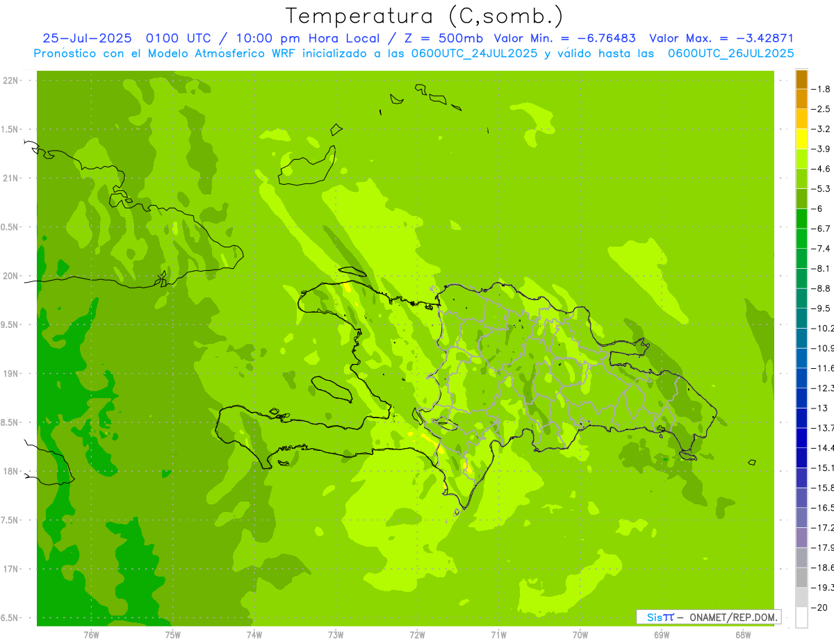Select lime swatch between -3.9 and -4.6
This screenshot has height=644, width=834.
pos(802,158)
